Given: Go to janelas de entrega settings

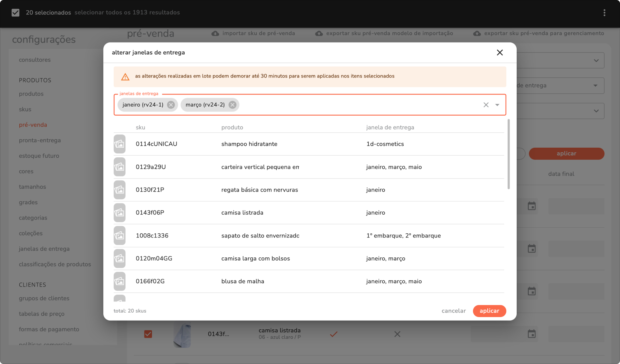Looking at the screenshot, I should 44,249.
